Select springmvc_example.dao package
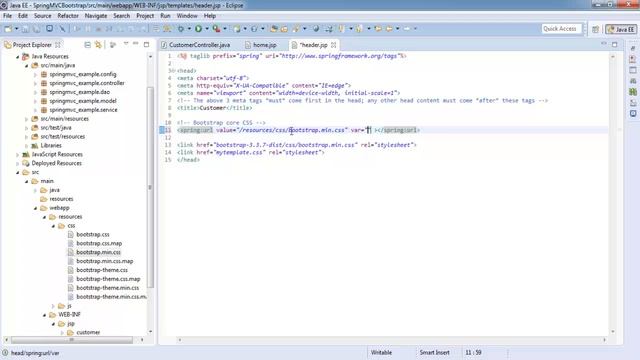Viewport: 640px width, 360px height. point(80,92)
